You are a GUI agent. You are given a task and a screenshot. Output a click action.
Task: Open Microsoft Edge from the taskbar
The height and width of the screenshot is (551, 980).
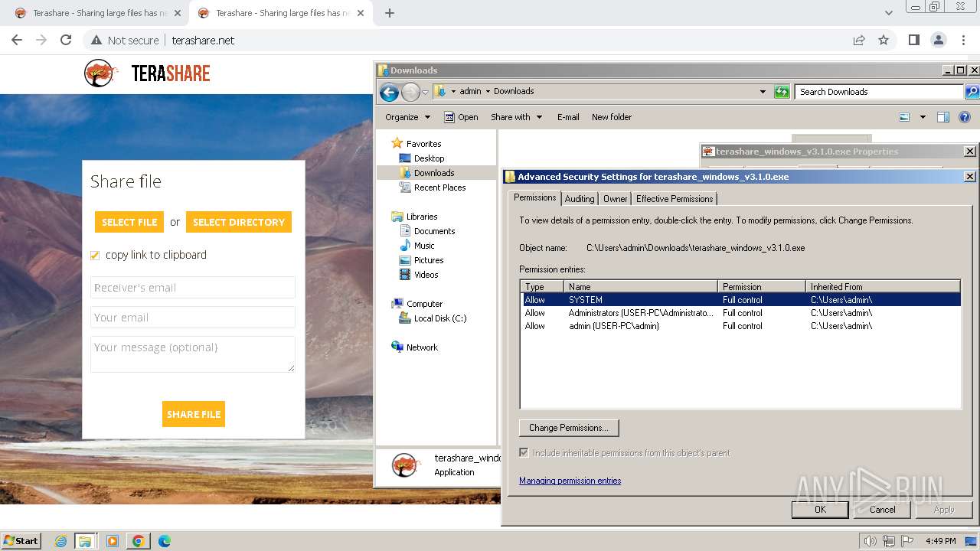(x=165, y=541)
